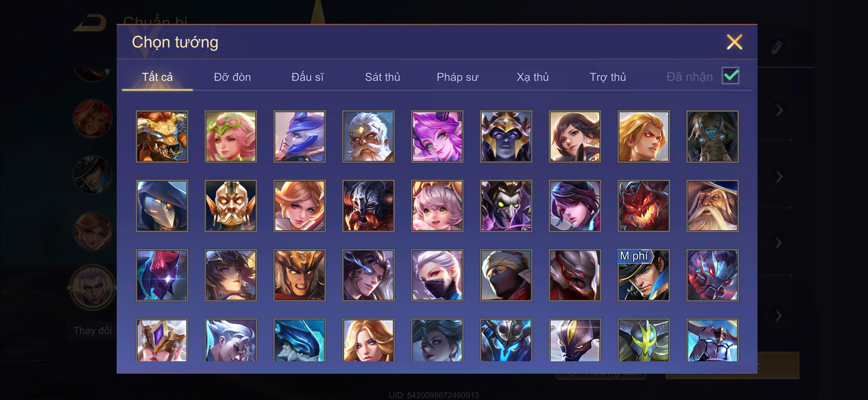Open the Đấu sĩ tab
This screenshot has width=868, height=400.
tap(307, 77)
